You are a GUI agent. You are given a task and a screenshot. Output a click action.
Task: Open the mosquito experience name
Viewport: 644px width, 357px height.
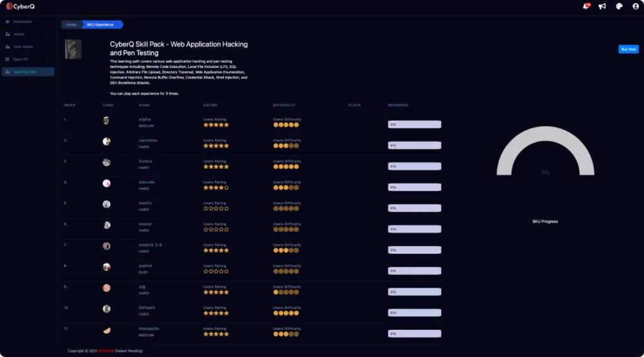[x=148, y=329]
